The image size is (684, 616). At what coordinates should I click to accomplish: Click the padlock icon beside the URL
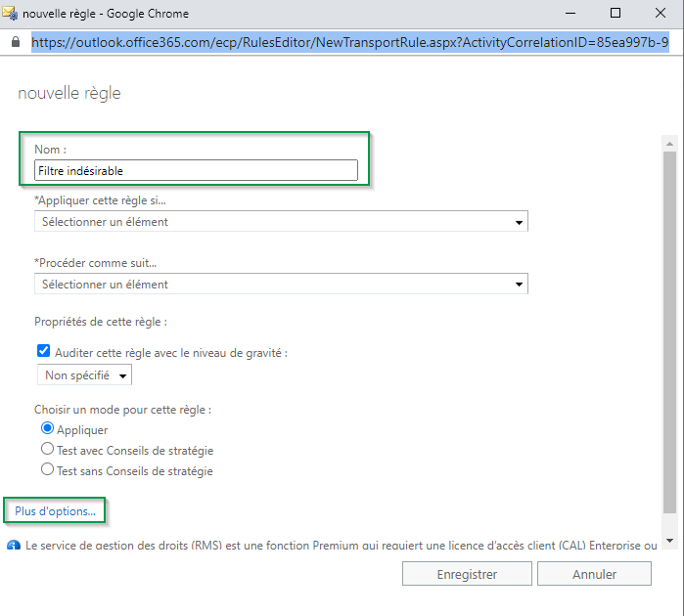point(15,43)
